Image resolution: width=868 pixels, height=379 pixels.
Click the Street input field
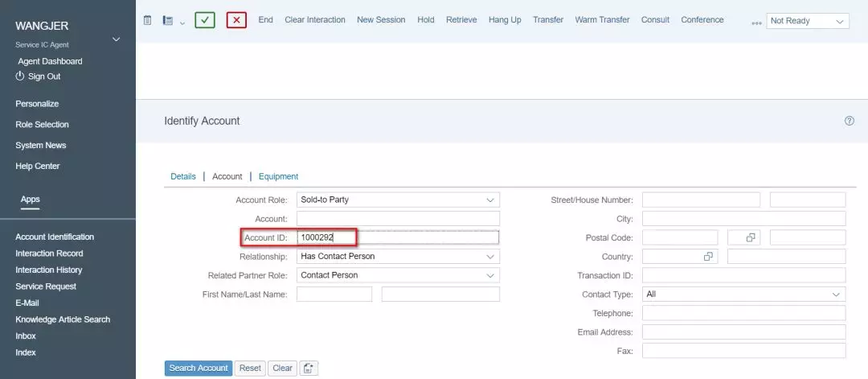click(x=702, y=200)
